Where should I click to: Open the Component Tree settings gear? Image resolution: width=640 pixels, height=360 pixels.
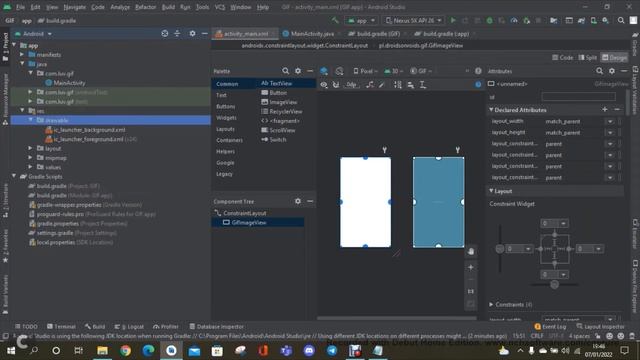(x=298, y=201)
